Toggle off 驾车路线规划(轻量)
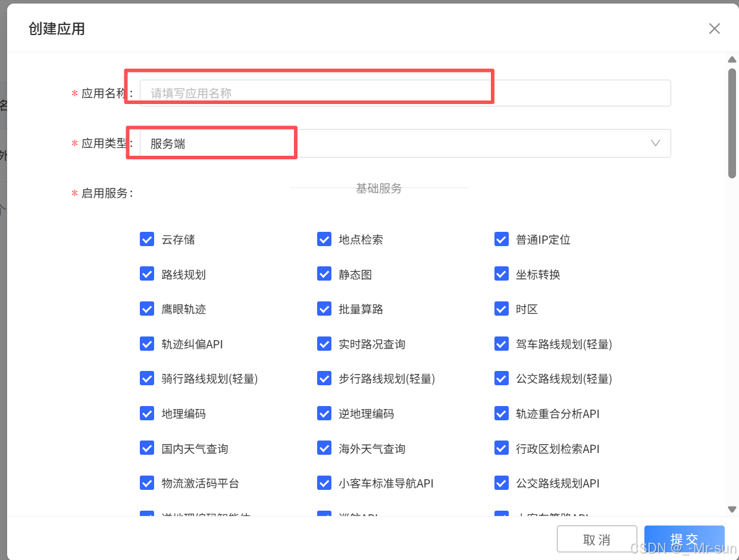 click(502, 344)
